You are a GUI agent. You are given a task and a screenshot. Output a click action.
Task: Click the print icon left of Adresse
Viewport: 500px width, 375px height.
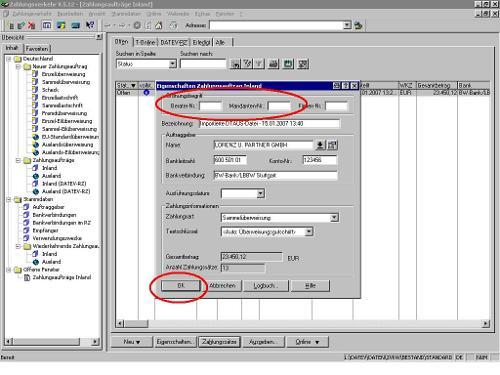173,25
